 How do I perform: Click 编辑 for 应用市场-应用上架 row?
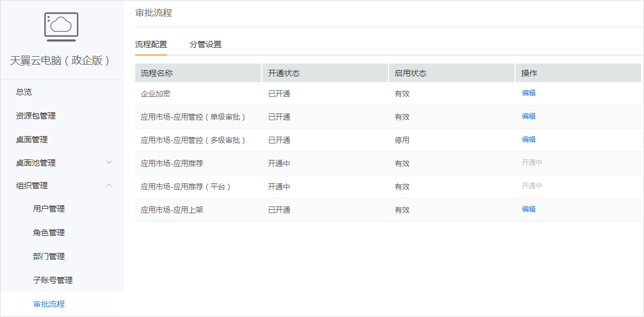pyautogui.click(x=529, y=209)
